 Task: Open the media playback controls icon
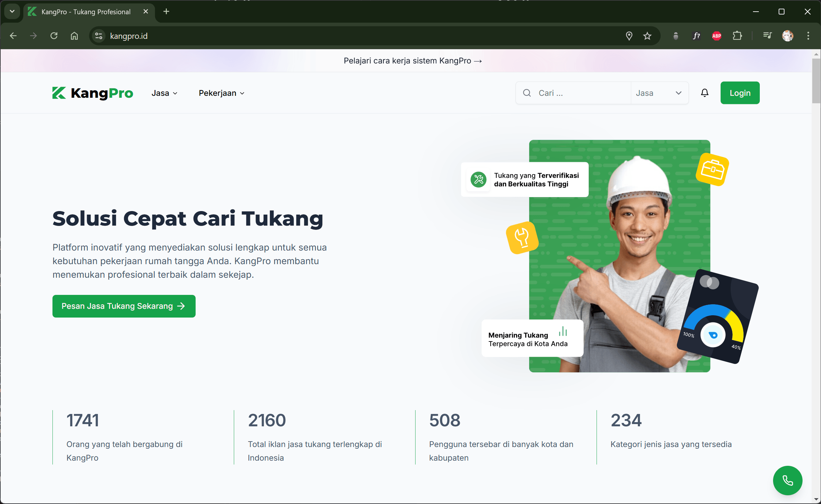pyautogui.click(x=767, y=36)
